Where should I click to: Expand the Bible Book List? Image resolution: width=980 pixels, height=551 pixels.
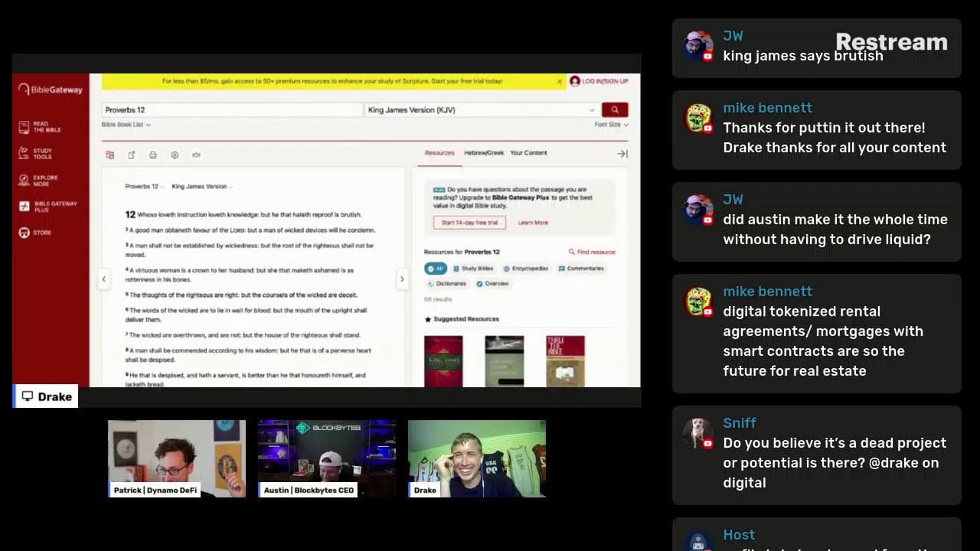click(x=126, y=125)
